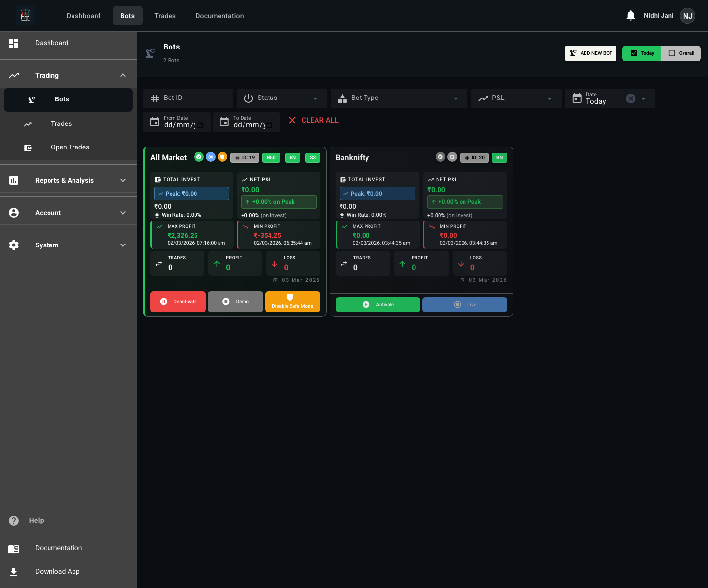Click Disable Safe Mode on All Market bot
This screenshot has height=588, width=708.
pyautogui.click(x=293, y=301)
